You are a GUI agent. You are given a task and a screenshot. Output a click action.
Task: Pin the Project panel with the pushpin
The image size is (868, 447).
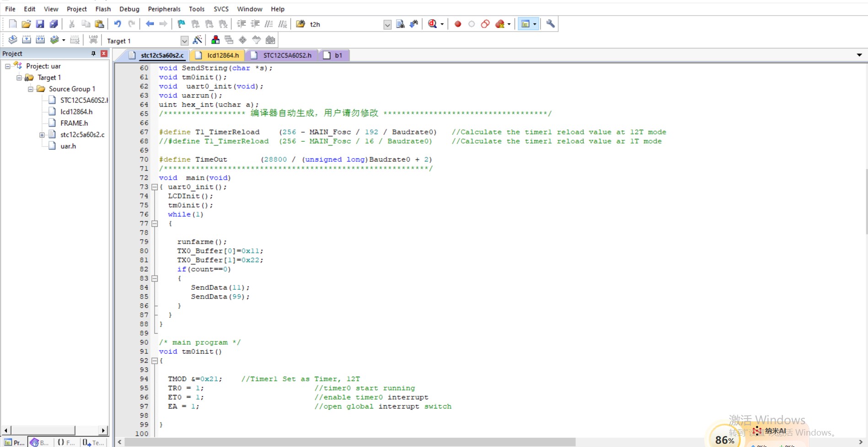pos(93,53)
